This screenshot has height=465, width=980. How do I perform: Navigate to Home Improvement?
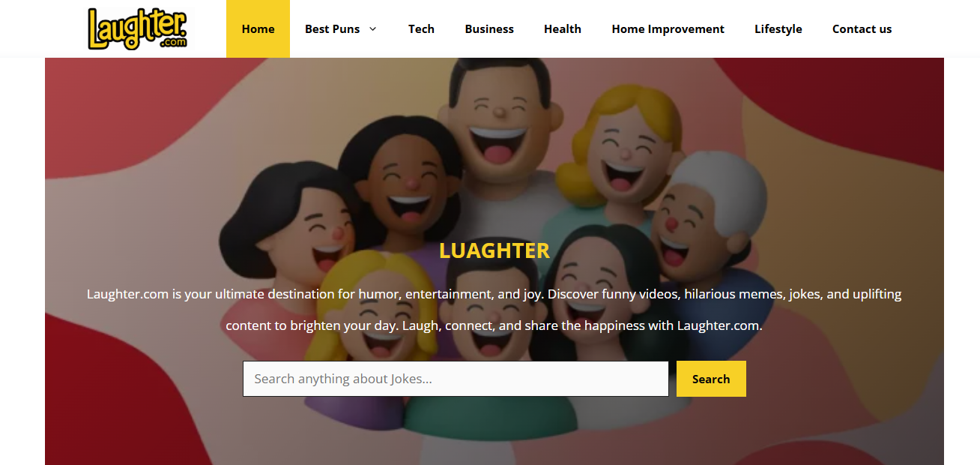(x=668, y=28)
